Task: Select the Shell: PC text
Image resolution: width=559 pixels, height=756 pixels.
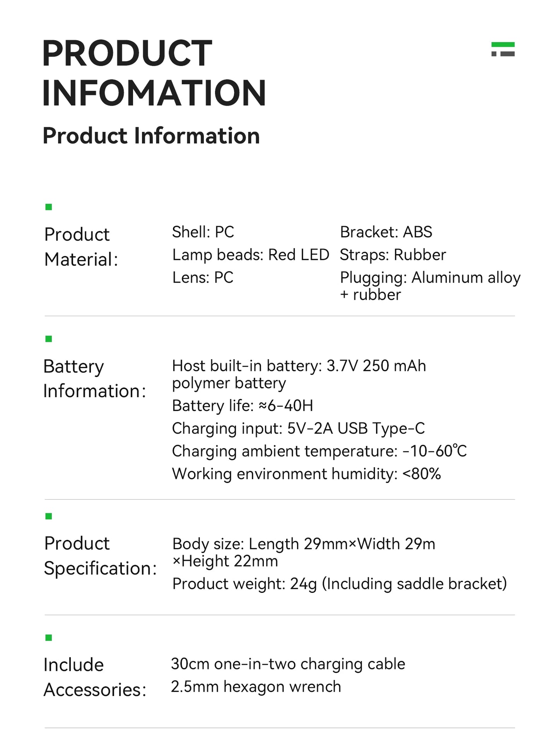Action: 203,232
